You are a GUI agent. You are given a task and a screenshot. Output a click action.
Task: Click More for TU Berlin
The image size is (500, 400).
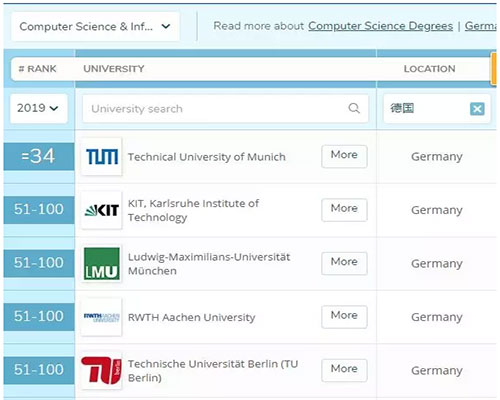(x=344, y=370)
